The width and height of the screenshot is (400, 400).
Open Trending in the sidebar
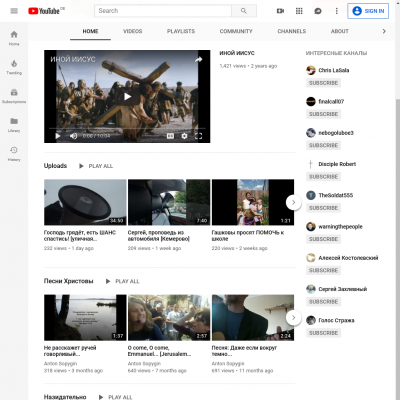[x=14, y=67]
